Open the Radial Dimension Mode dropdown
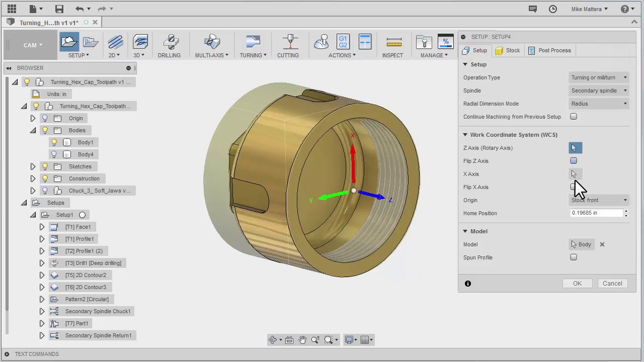Image resolution: width=644 pixels, height=362 pixels. [x=599, y=104]
